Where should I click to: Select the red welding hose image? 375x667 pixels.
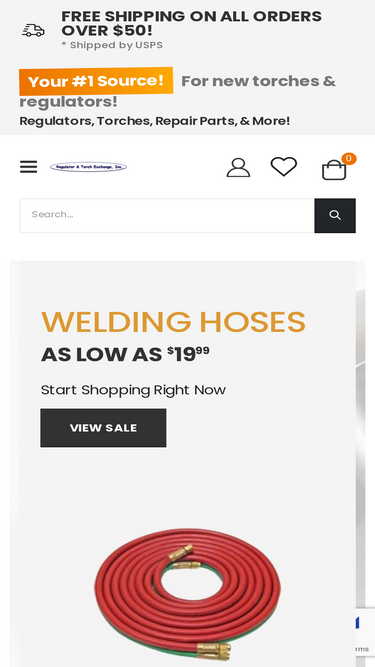(x=188, y=594)
